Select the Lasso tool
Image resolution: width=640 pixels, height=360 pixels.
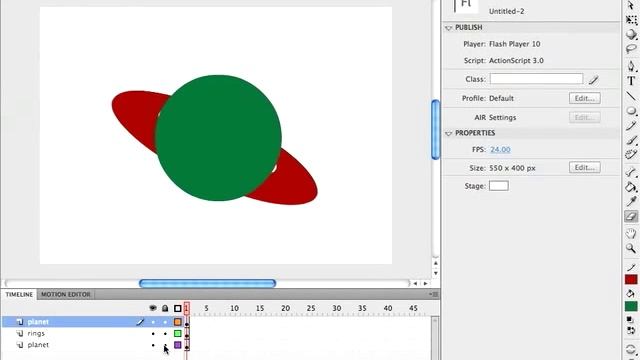[631, 49]
